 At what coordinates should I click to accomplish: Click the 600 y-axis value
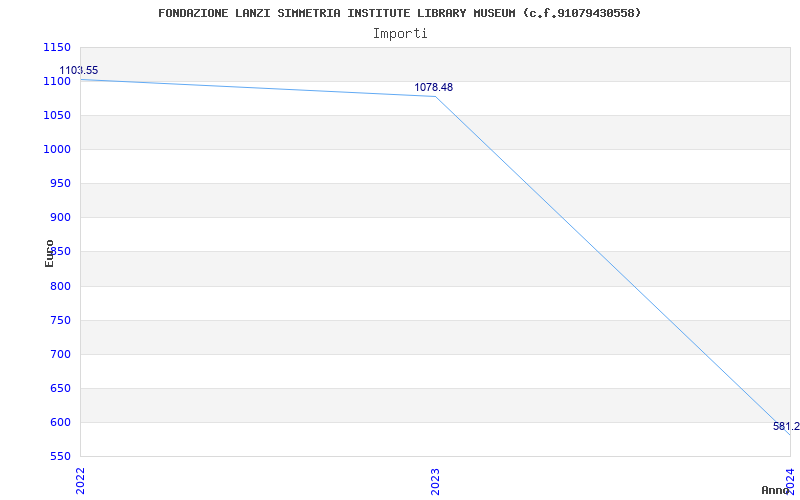60,422
